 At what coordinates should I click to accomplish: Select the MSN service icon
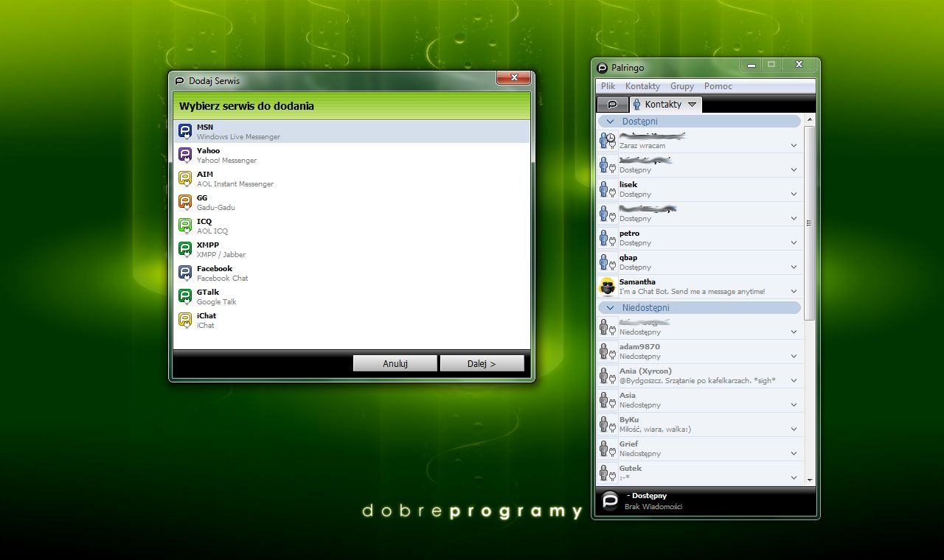tap(185, 131)
